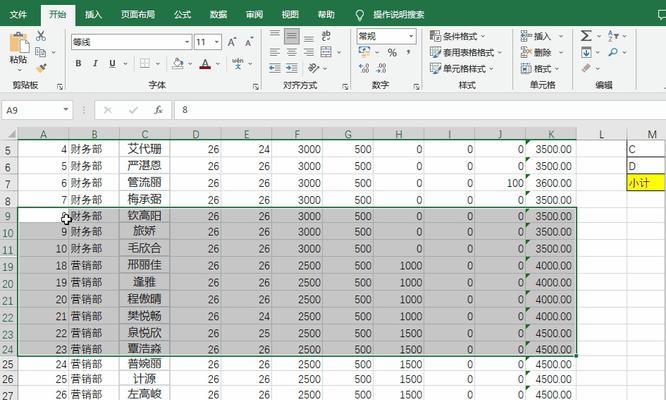Click the Wrap Text icon
The image size is (666, 400).
(326, 36)
